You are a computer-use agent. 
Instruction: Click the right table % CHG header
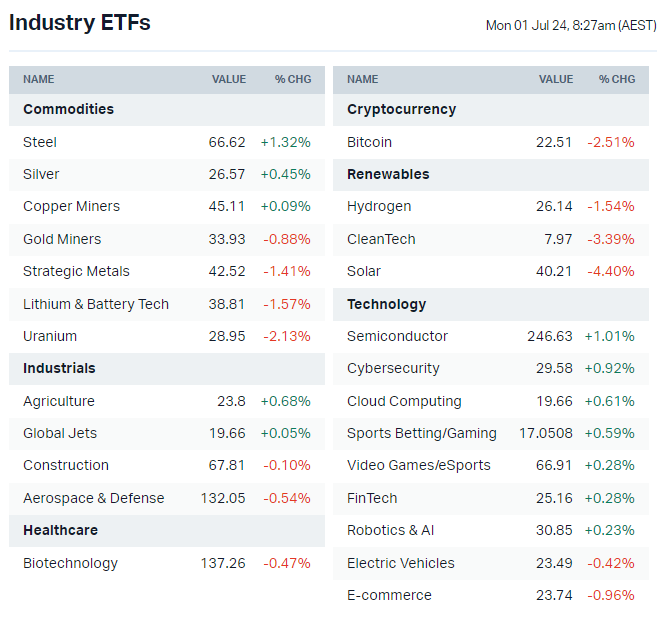click(x=617, y=79)
